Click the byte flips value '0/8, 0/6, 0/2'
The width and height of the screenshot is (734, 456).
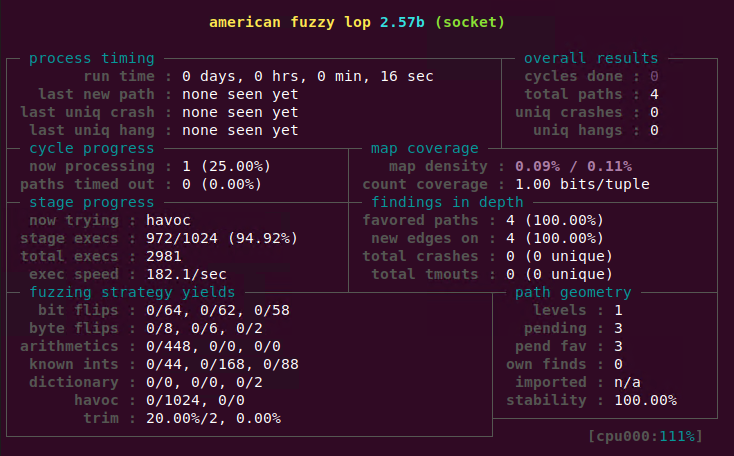pyautogui.click(x=204, y=329)
